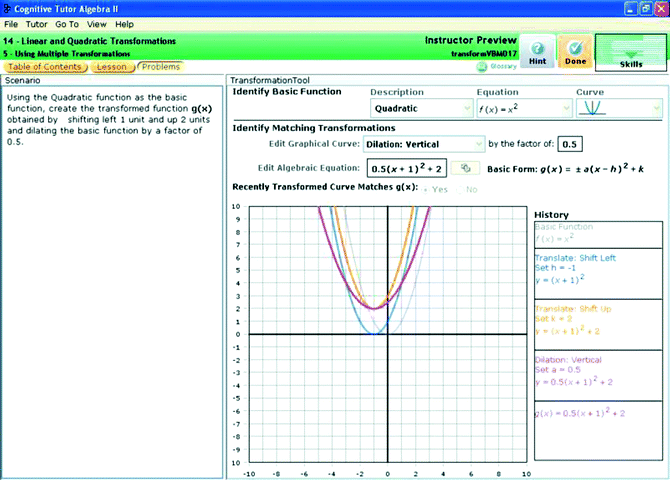Click the factor input field showing 0.5
670x480 pixels.
[x=570, y=144]
